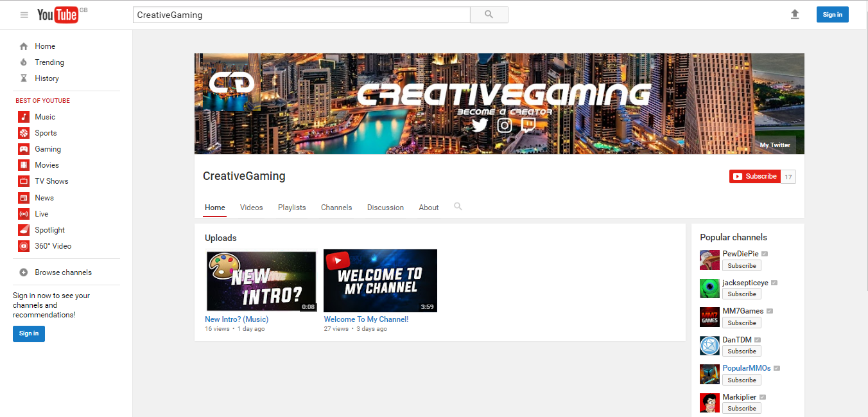Open the hamburger guide menu
868x417 pixels.
(x=24, y=15)
